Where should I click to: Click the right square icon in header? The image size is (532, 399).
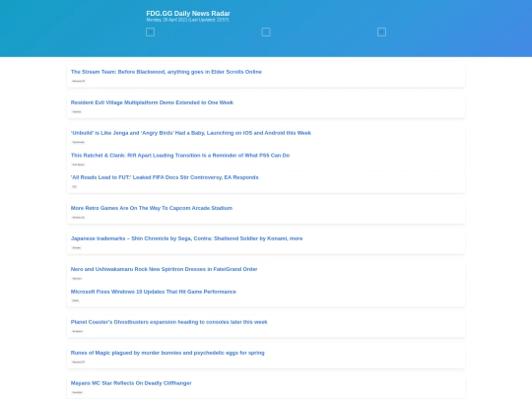(381, 33)
